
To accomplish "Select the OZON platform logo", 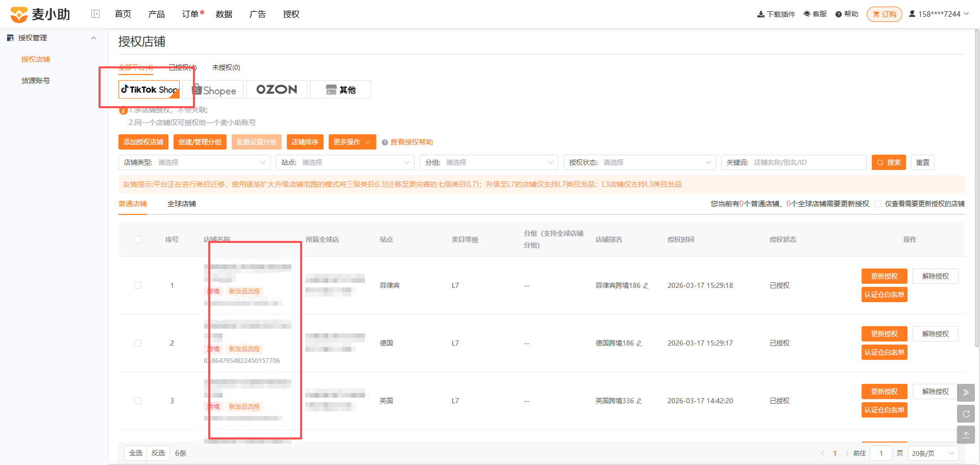I will (x=277, y=89).
